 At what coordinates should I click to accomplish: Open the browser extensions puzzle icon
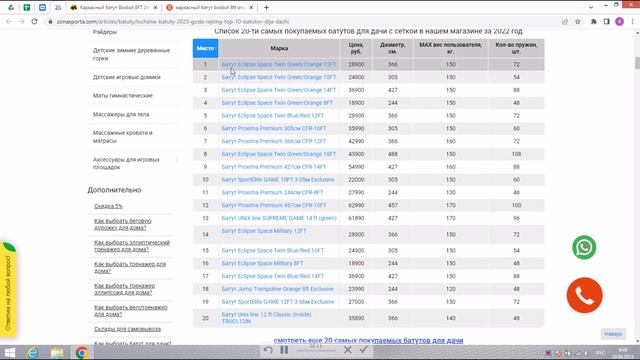[x=593, y=22]
